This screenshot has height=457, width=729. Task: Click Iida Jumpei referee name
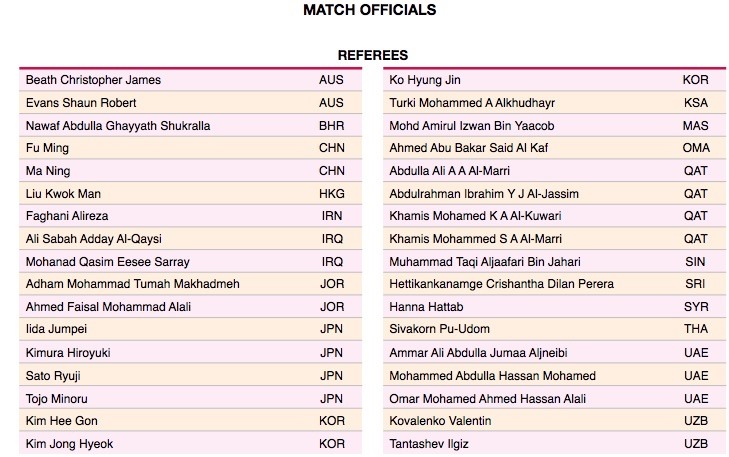[56, 329]
